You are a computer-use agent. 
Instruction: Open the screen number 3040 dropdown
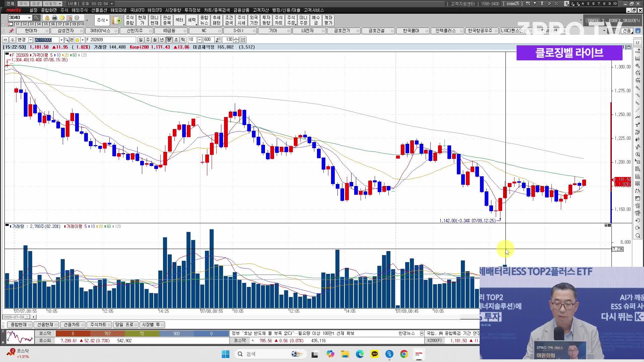pos(29,18)
